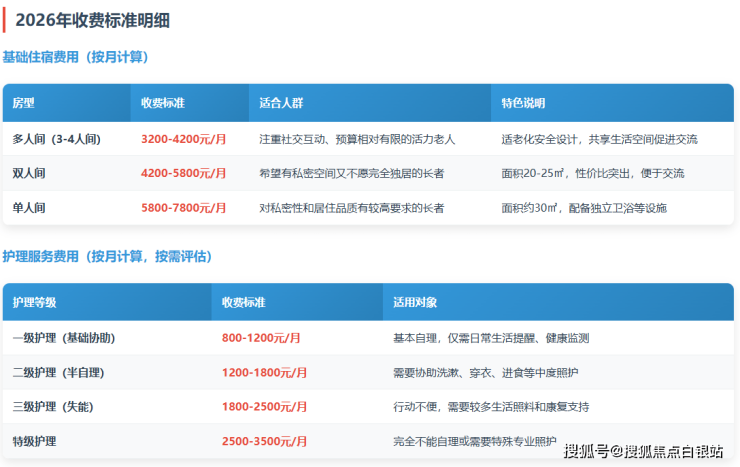This screenshot has width=740, height=467.
Task: Select the 多人间（3-4人间） row label
Action: [56, 139]
